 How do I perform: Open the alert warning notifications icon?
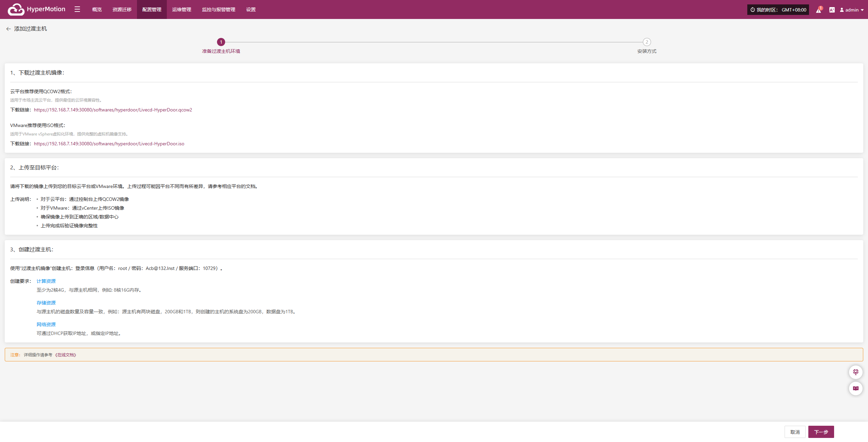[x=818, y=10]
